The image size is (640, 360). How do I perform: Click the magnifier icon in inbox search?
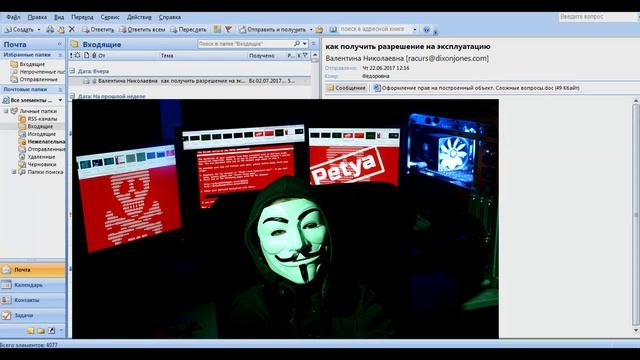click(x=297, y=43)
